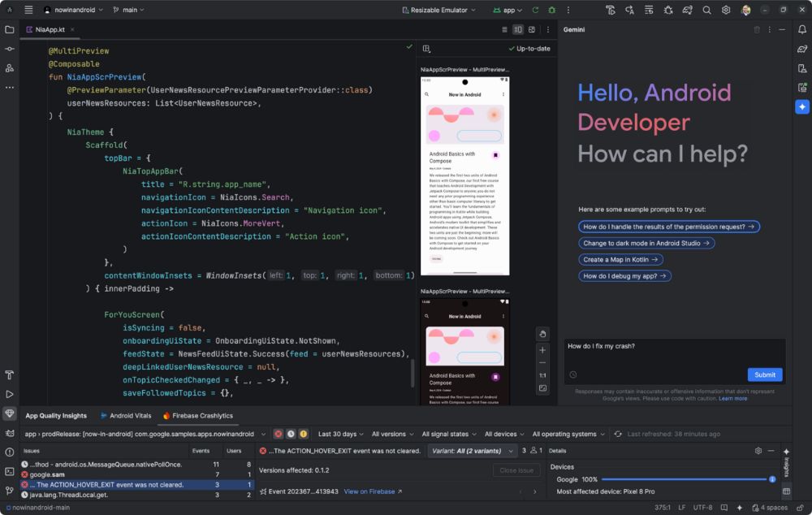
Task: Open the Problems tool window
Action: point(9,452)
